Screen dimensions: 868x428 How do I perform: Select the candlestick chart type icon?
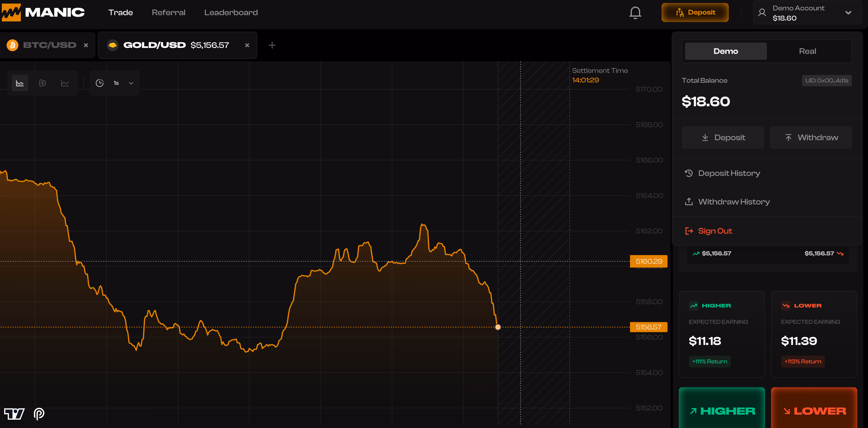coord(43,83)
